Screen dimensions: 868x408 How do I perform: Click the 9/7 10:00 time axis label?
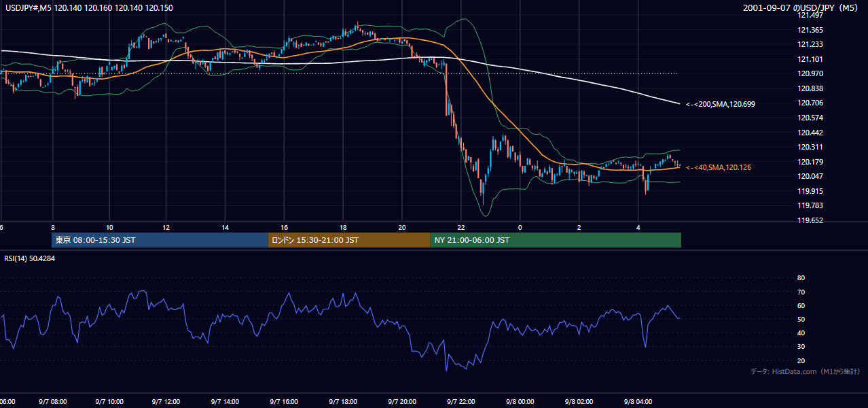109,402
